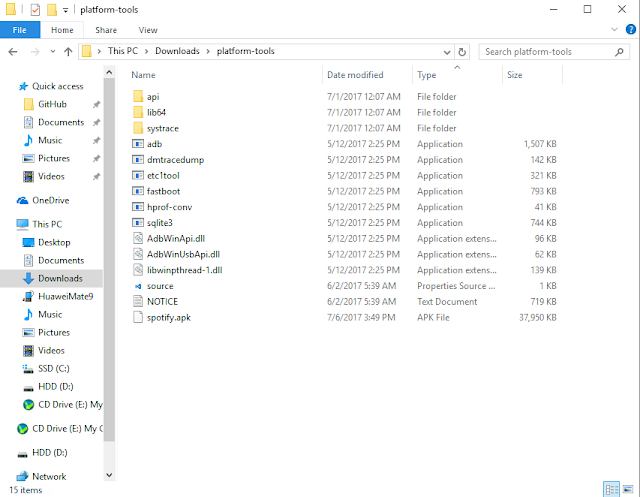640x497 pixels.
Task: Expand the address bar history dropdown
Action: click(447, 52)
